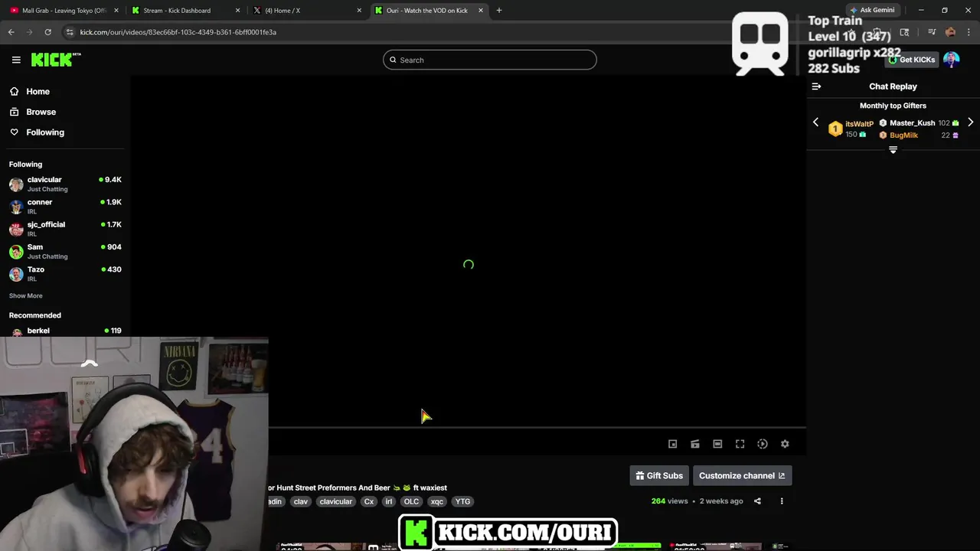Open Following in the sidebar
Image resolution: width=980 pixels, height=551 pixels.
45,132
